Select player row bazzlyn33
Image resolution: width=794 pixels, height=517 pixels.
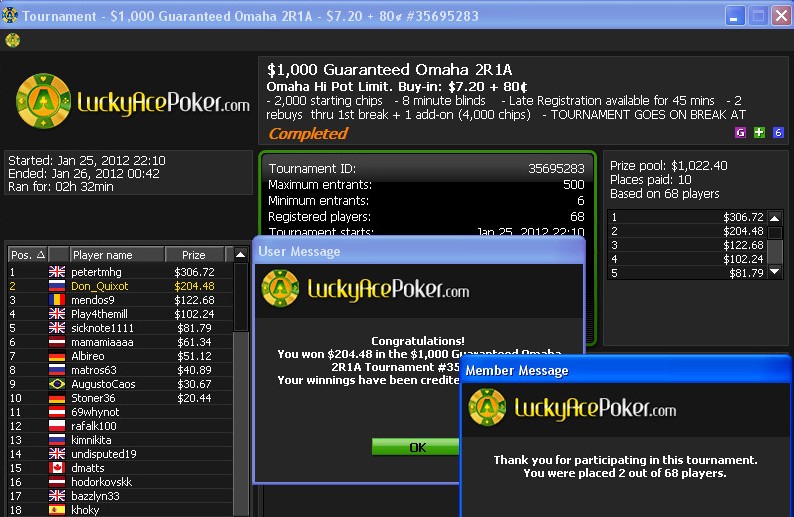120,496
